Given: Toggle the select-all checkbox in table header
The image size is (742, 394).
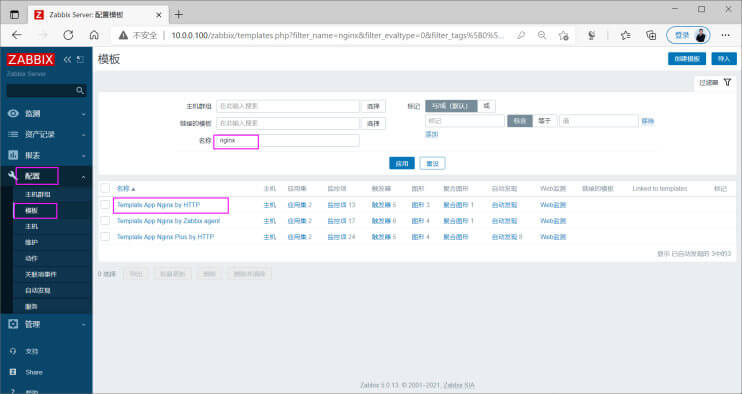Looking at the screenshot, I should pos(105,188).
